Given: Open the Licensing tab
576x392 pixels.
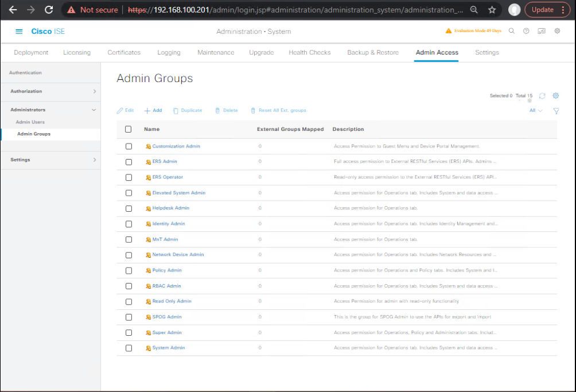Looking at the screenshot, I should [x=77, y=53].
